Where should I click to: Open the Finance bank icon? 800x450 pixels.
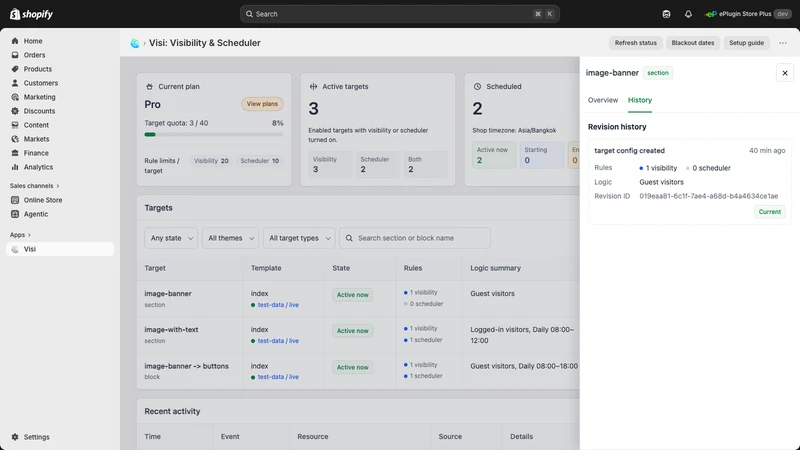pyautogui.click(x=15, y=153)
